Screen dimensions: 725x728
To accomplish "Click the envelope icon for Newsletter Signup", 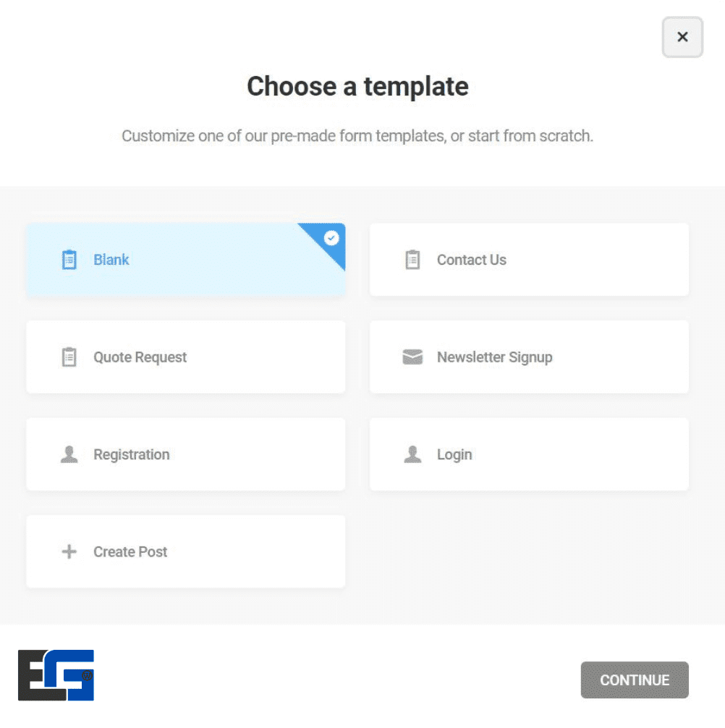I will [412, 357].
